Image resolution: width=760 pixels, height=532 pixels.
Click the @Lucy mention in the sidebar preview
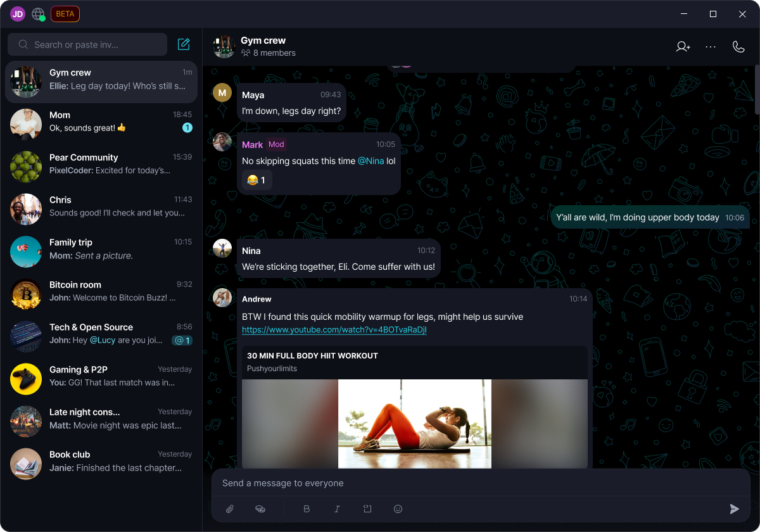[102, 340]
